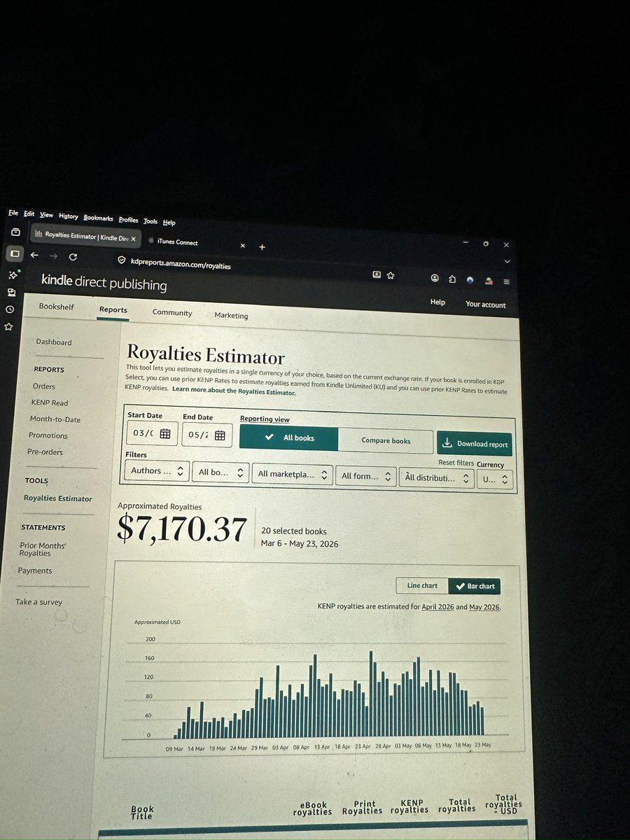
Task: Open the Start Date calendar icon
Action: pos(165,434)
